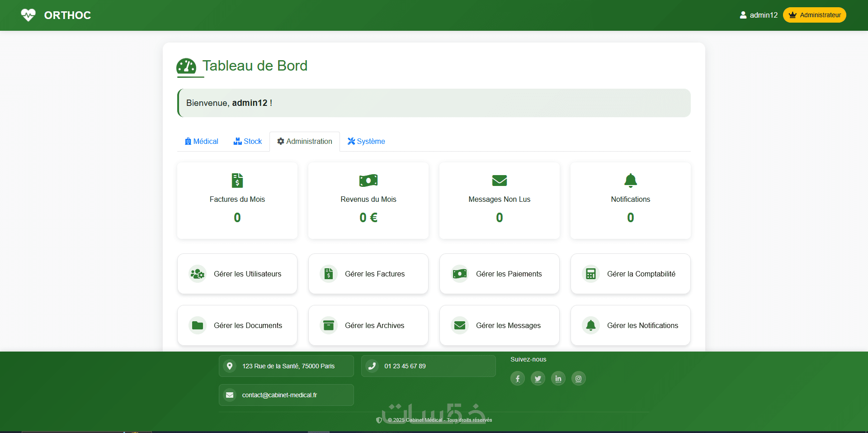Click the dashboard gauge icon beside Tableau de Bord
Image resolution: width=868 pixels, height=433 pixels.
pyautogui.click(x=186, y=66)
